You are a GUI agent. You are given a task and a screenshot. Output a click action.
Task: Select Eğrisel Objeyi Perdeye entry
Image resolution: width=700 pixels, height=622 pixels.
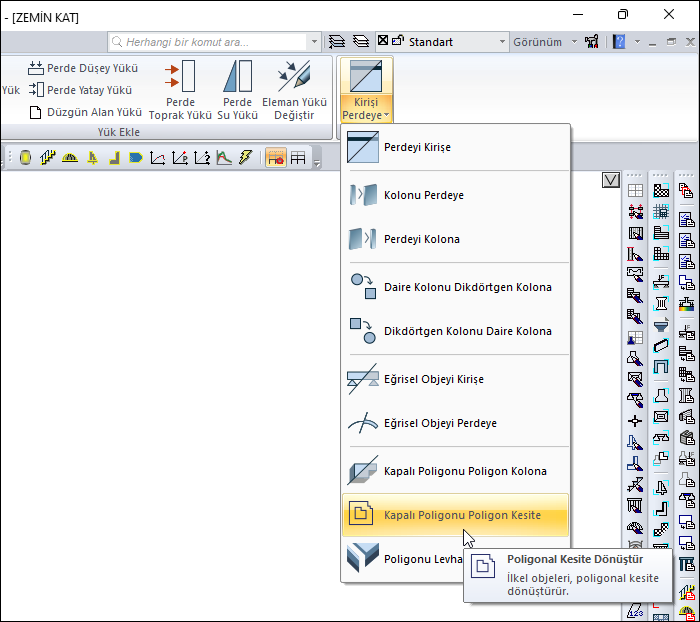[440, 423]
